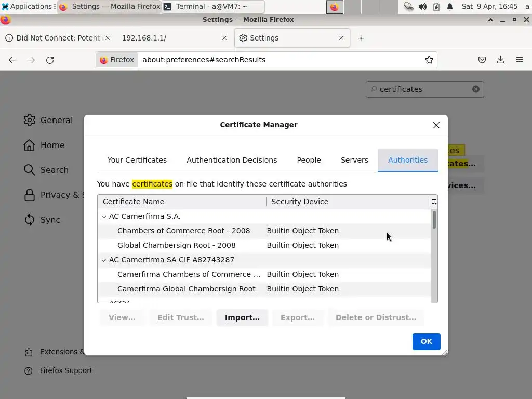Screen dimensions: 532x399
Task: Collapse AC Camerfirma SA CIF A82743287 group
Action: [104, 260]
